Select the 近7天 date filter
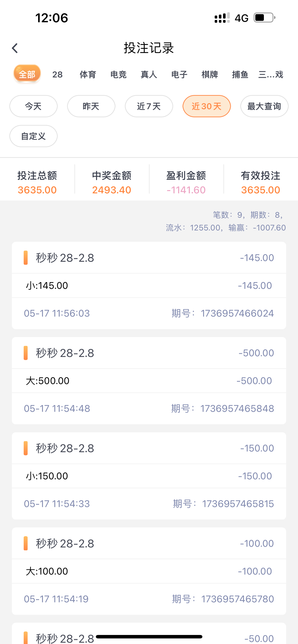 (149, 106)
